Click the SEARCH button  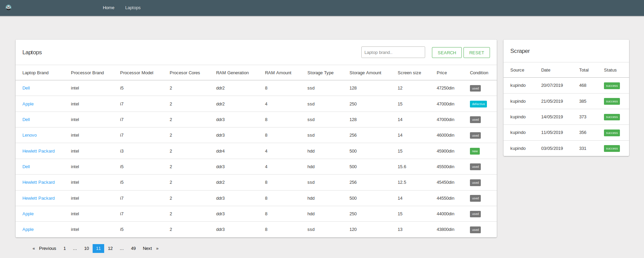[x=447, y=53]
